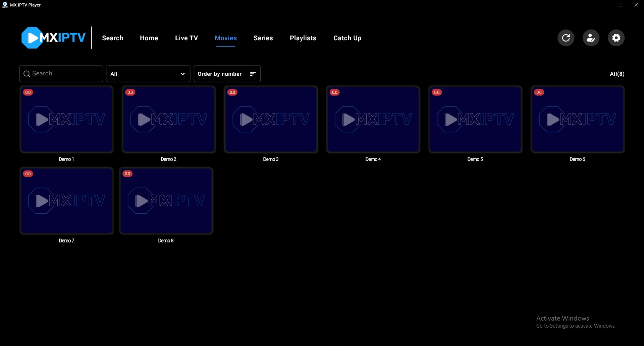644x346 pixels.
Task: Click the 'Demo 2' title text
Action: tap(168, 159)
